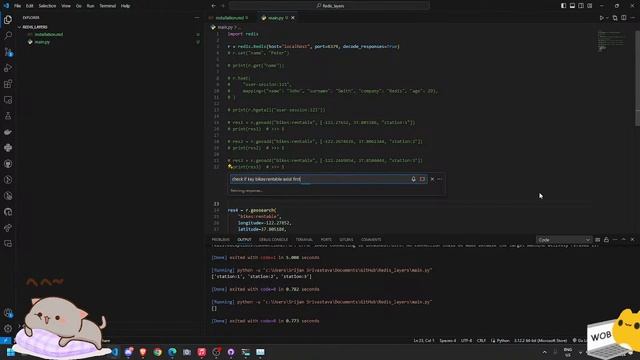
Task: Switch to the Comments panel tab
Action: tap(371, 240)
